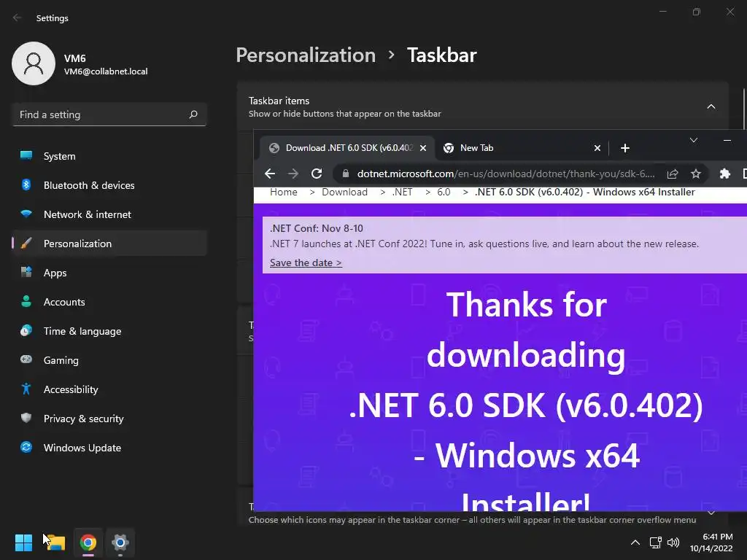Click the dotnet.microsoft.com address bar
The height and width of the screenshot is (560, 747).
click(x=506, y=174)
